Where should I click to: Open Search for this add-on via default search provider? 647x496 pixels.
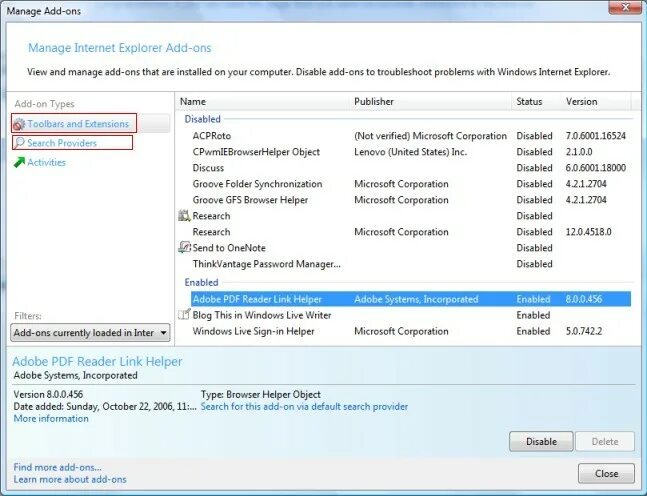tap(304, 406)
